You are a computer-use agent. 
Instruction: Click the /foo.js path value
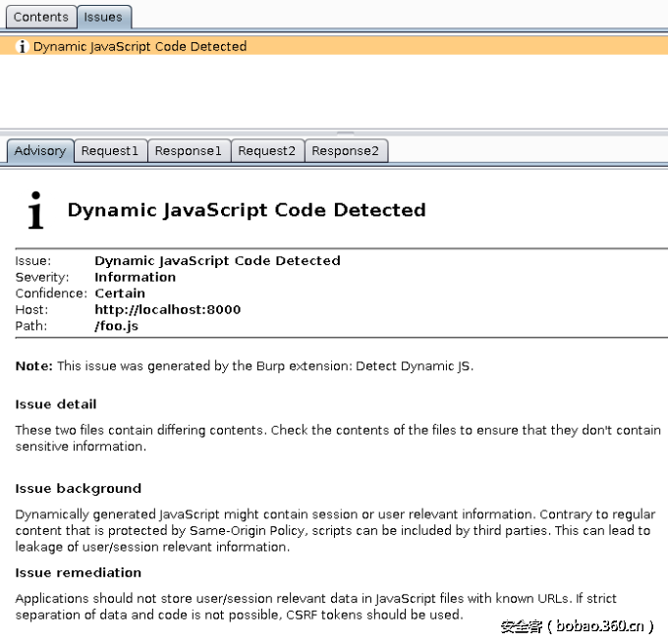(116, 326)
